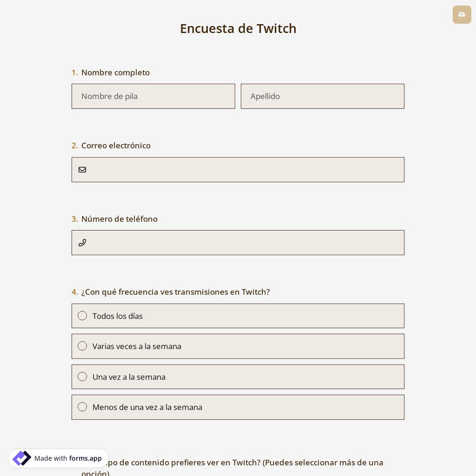
Task: Choose 'Una vez a la semana' as frequency
Action: click(82, 377)
